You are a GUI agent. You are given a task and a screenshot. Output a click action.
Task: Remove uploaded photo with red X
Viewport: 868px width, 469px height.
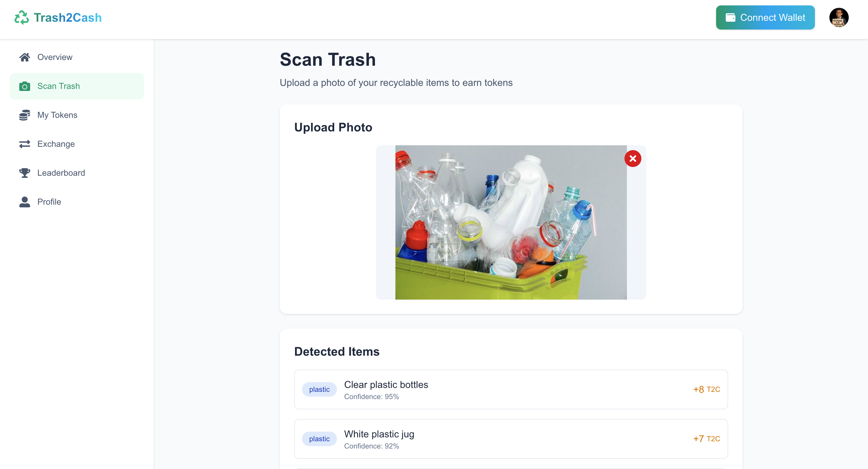(x=633, y=159)
